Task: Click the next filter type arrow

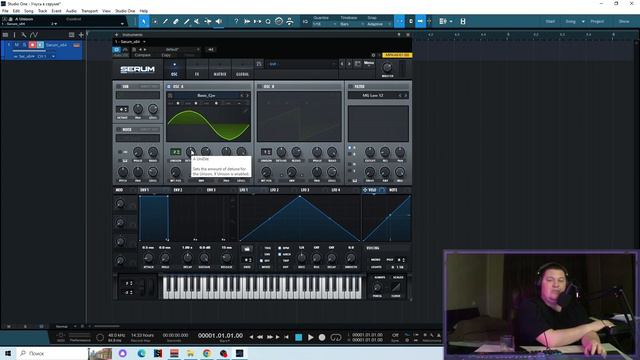Action: [405, 96]
